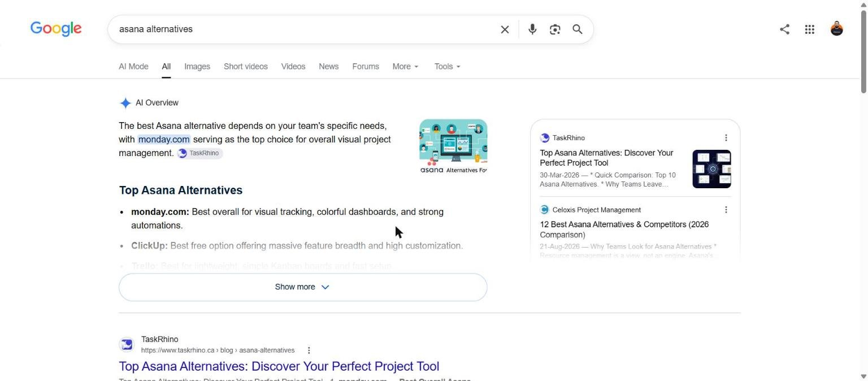868x381 pixels.
Task: Open three-dot menu beside taskrhino.ca result URL
Action: (309, 350)
